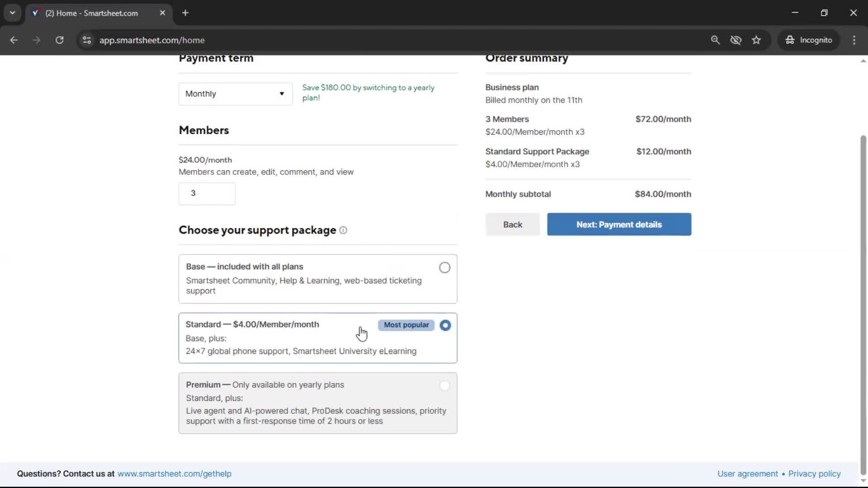The image size is (868, 488).
Task: Open the Chrome options menu
Action: (x=854, y=40)
